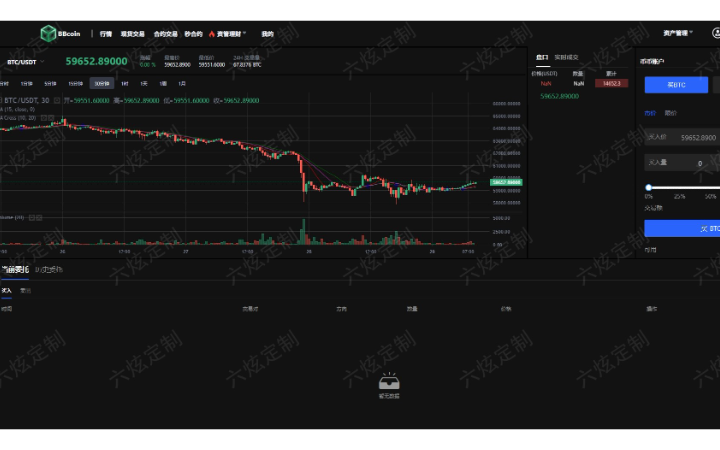Click the 买BTC buy tab button
Screen dimensions: 720x450
click(x=676, y=85)
